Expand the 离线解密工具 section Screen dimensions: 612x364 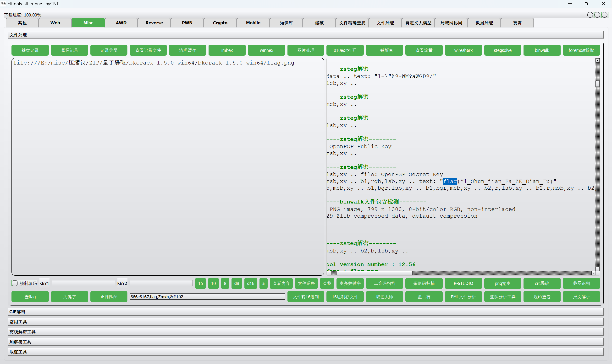(x=305, y=332)
